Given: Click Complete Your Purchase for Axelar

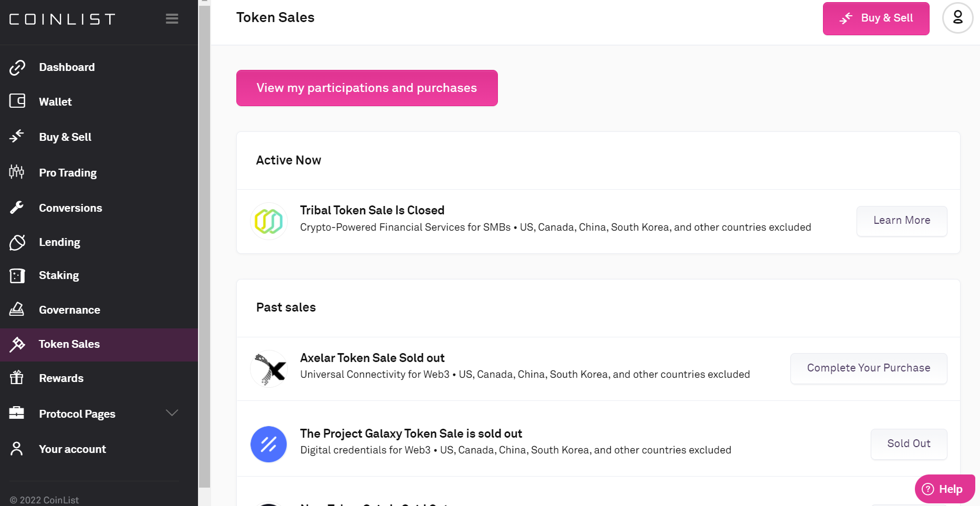Looking at the screenshot, I should click(x=868, y=368).
